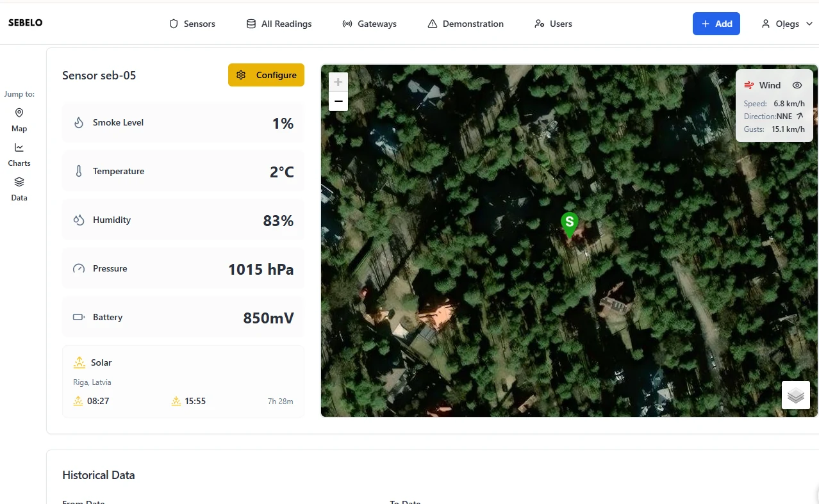Image resolution: width=819 pixels, height=504 pixels.
Task: Jump to the Map section
Action: pos(19,120)
